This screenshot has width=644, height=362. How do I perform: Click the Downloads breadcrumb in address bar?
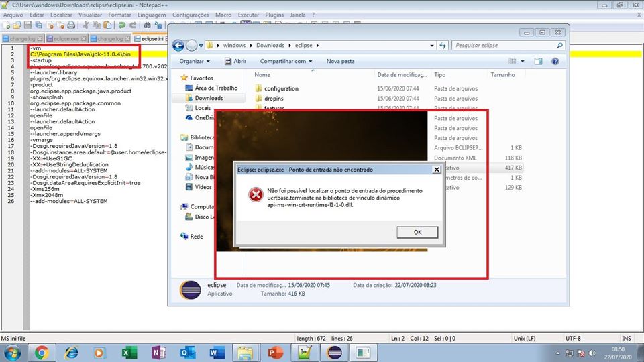pyautogui.click(x=270, y=45)
